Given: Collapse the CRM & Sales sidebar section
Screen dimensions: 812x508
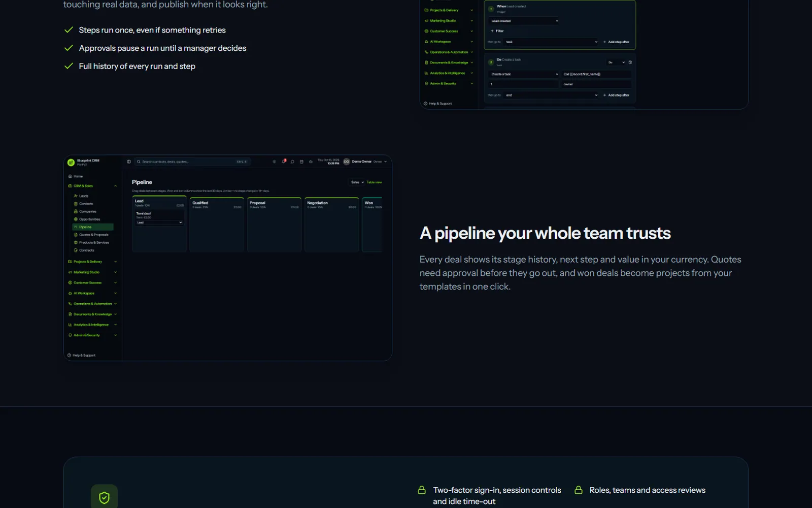Looking at the screenshot, I should click(x=92, y=186).
